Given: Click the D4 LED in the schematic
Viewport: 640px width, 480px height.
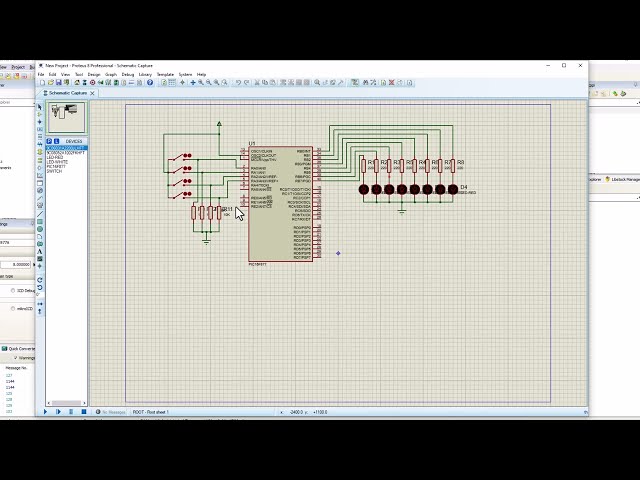Looking at the screenshot, I should point(453,189).
